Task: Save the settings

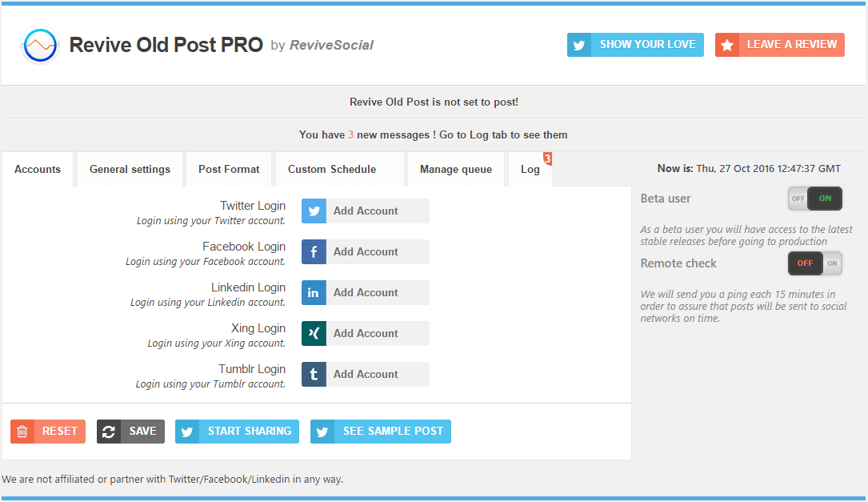Action: 130,432
